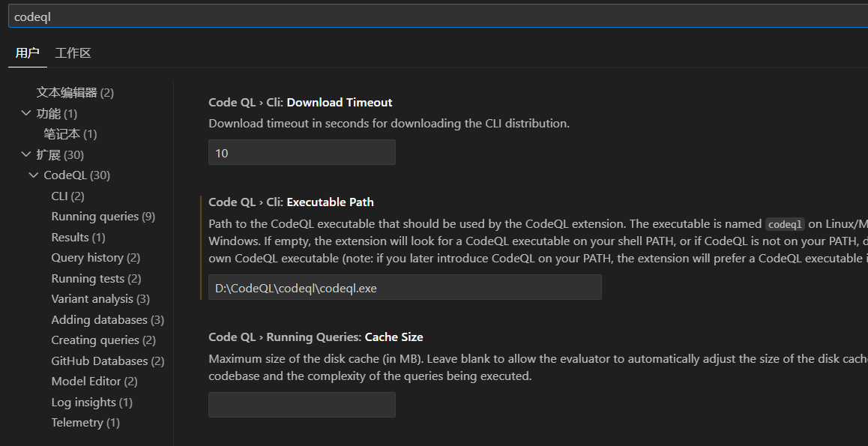
Task: Select the Results settings category
Action: click(x=78, y=238)
